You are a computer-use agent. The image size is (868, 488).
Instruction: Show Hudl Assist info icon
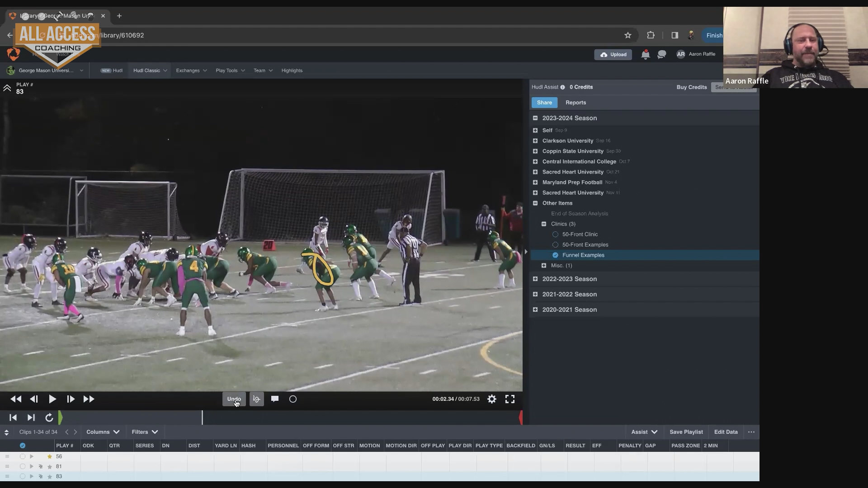pos(563,87)
